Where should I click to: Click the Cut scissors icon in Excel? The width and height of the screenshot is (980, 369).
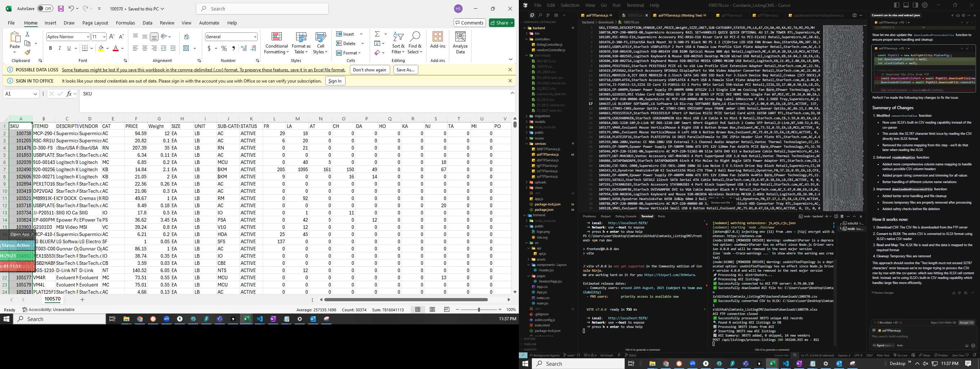pos(27,35)
